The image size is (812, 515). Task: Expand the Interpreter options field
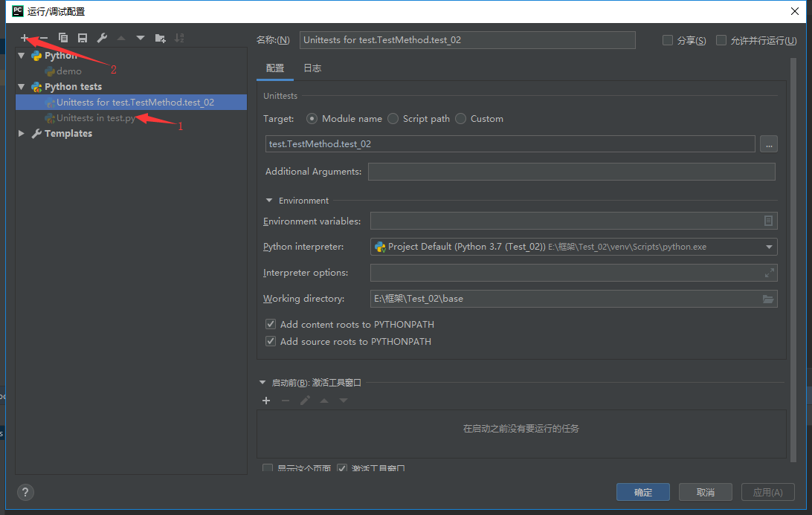coord(770,273)
